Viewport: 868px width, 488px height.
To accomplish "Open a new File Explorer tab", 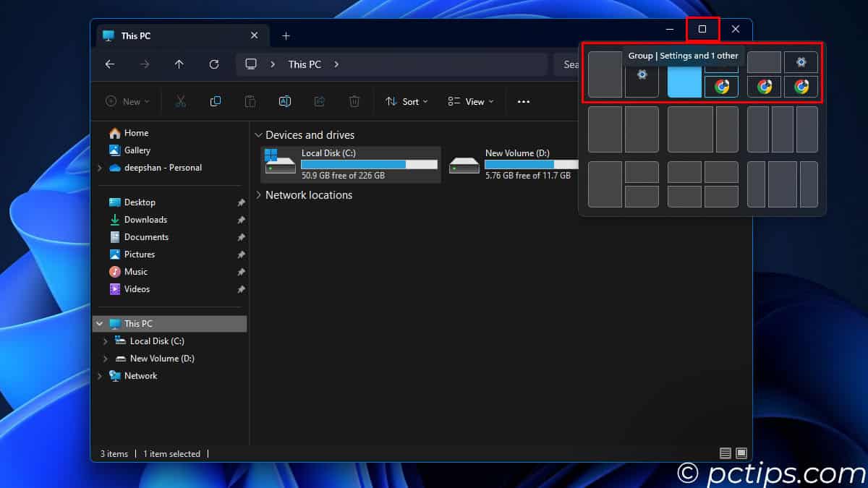I will pyautogui.click(x=285, y=35).
